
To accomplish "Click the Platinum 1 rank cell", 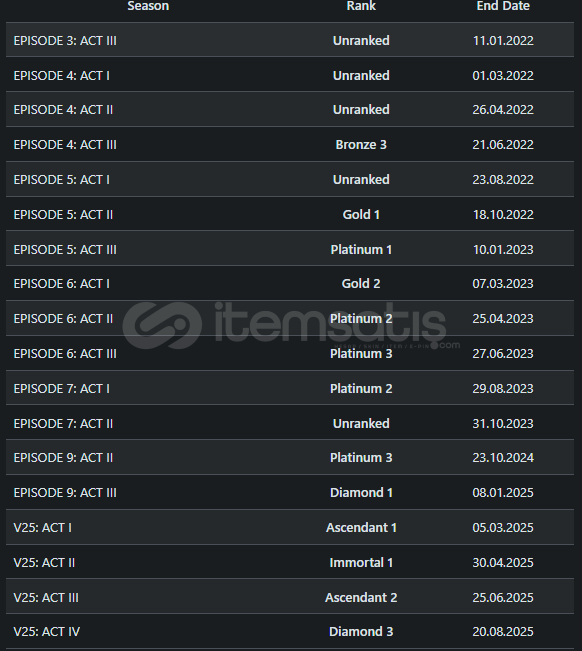I will click(x=361, y=250).
